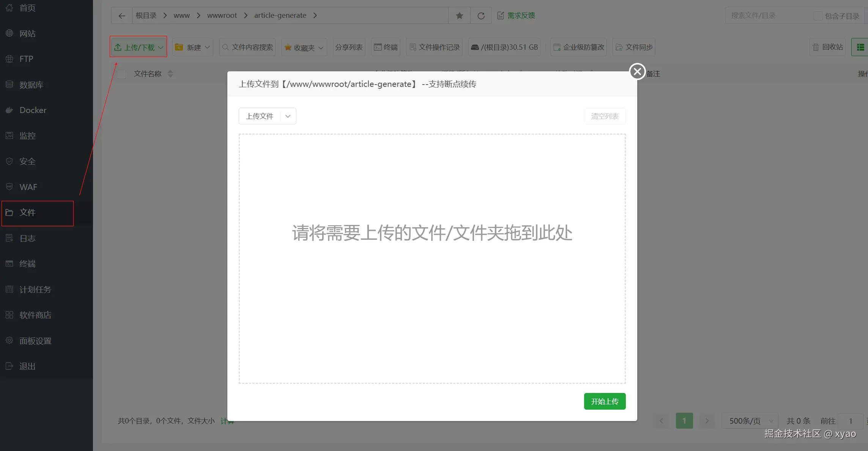Toggle the select-all files checkbox
This screenshot has height=451, width=868.
click(121, 74)
